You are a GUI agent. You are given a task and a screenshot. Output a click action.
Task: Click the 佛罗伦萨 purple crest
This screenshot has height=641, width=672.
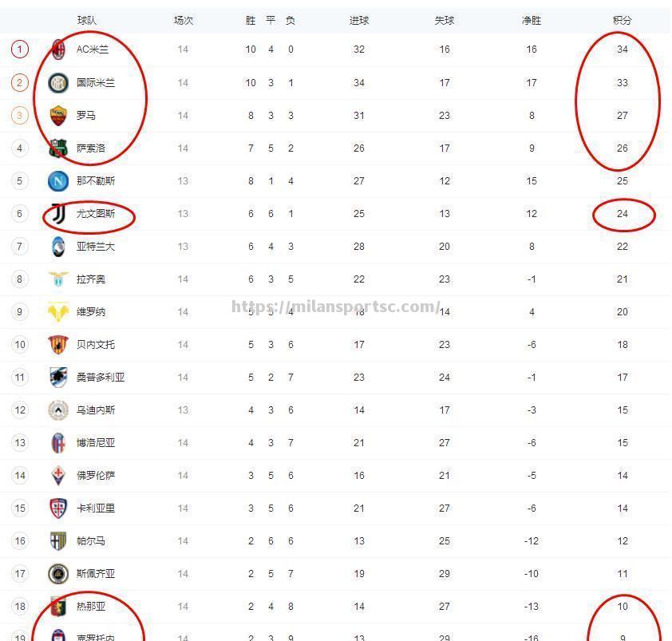[x=58, y=476]
